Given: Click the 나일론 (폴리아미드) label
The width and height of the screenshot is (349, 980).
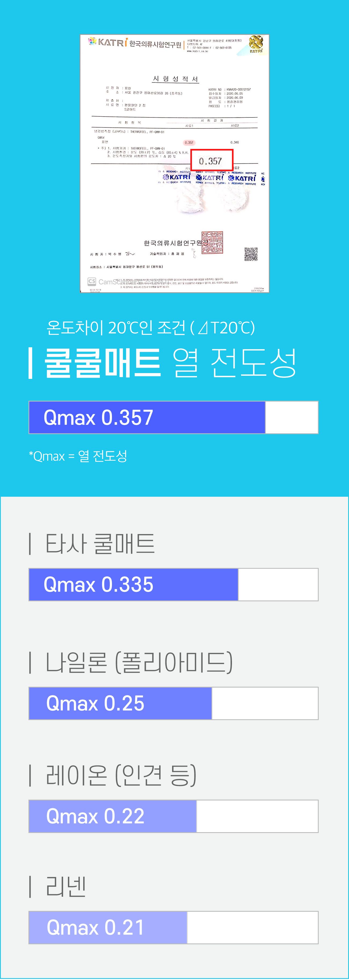Looking at the screenshot, I should click(x=139, y=662).
